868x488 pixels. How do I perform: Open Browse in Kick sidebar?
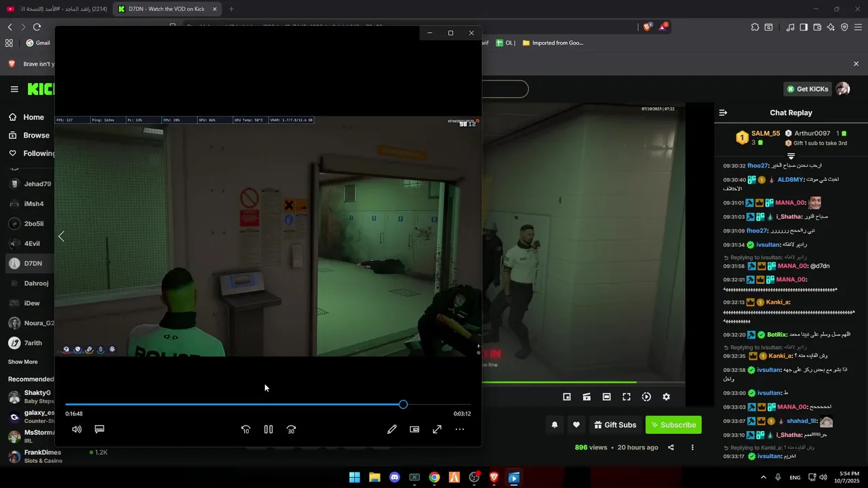point(29,135)
